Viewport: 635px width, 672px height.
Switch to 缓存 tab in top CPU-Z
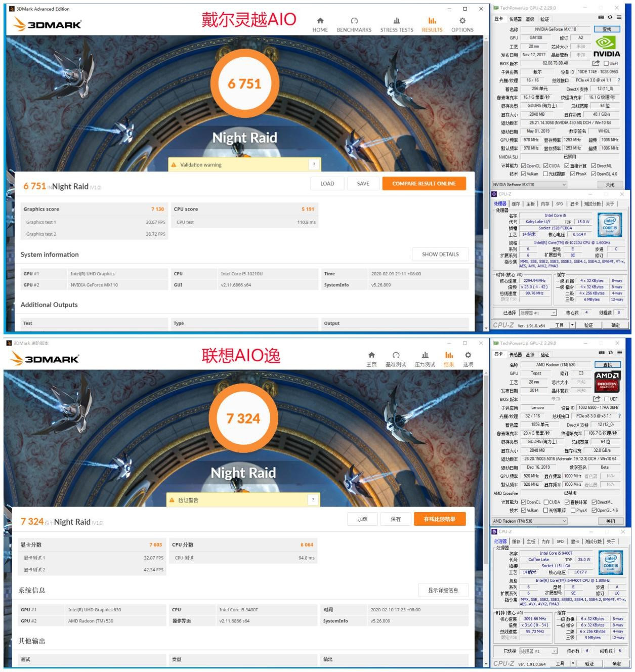coord(516,204)
